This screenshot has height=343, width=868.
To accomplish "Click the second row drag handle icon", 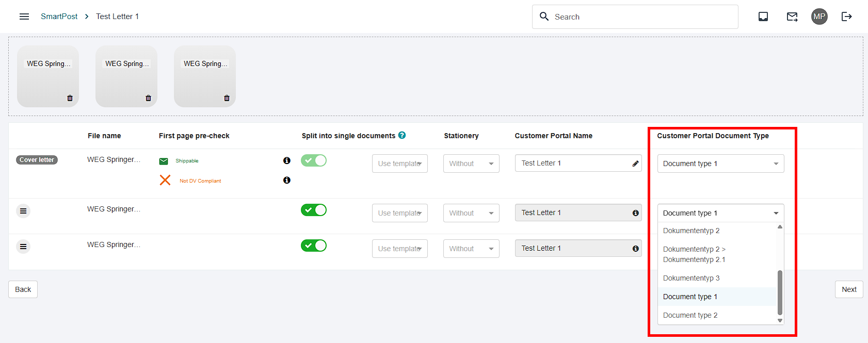I will click(23, 211).
